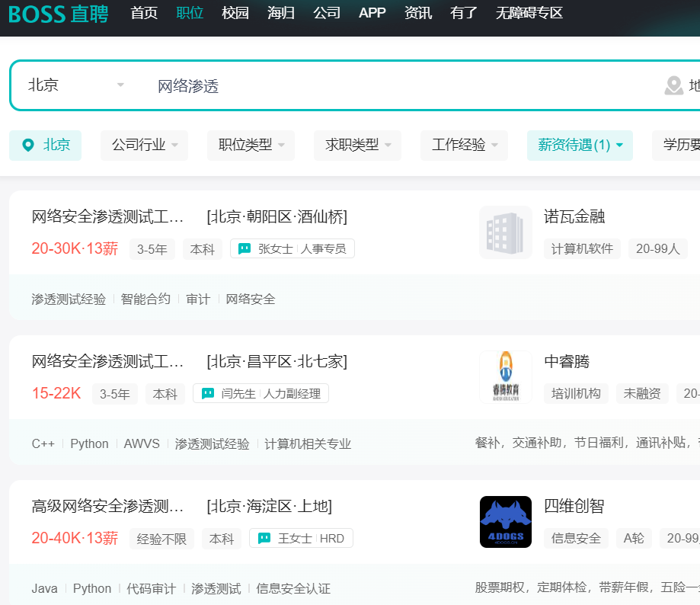The image size is (700, 605).
Task: Open 海归 navigation item
Action: click(x=281, y=13)
